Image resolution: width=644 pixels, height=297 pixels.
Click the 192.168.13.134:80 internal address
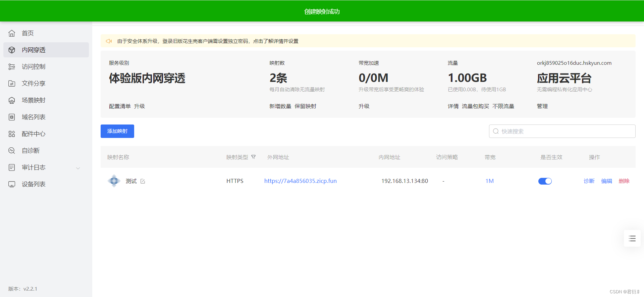point(405,181)
